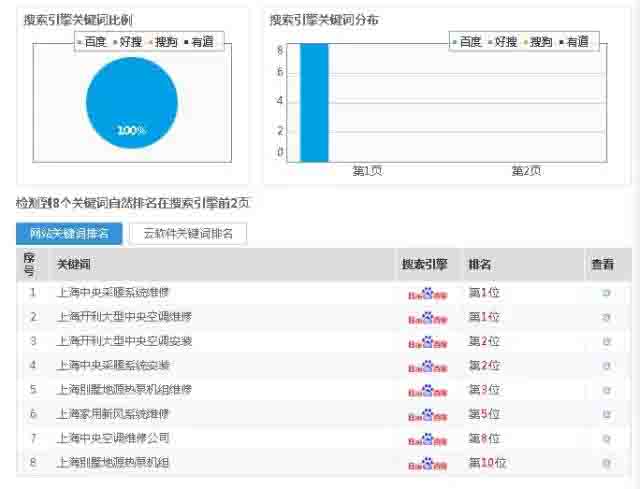This screenshot has width=640, height=489.
Task: Click view icon in row 3
Action: point(606,341)
